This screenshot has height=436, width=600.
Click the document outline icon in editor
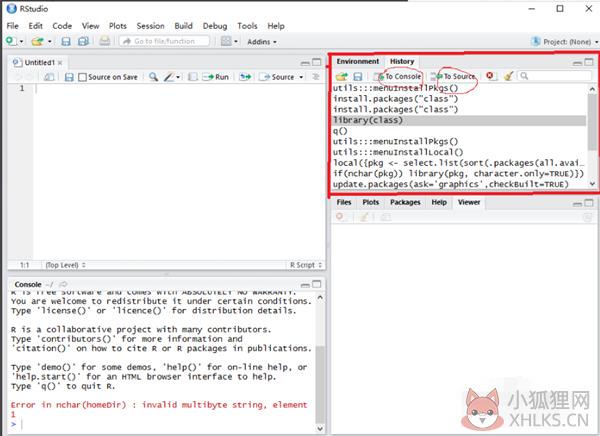[x=316, y=77]
